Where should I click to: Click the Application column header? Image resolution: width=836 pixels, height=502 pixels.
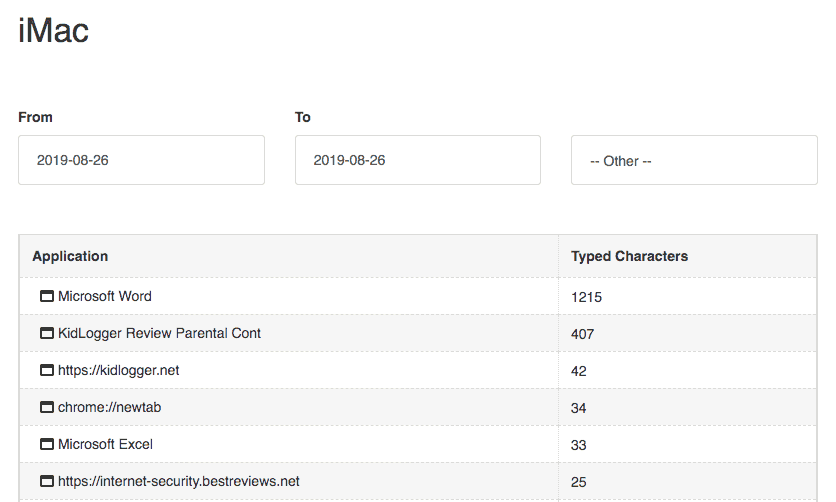(x=70, y=256)
